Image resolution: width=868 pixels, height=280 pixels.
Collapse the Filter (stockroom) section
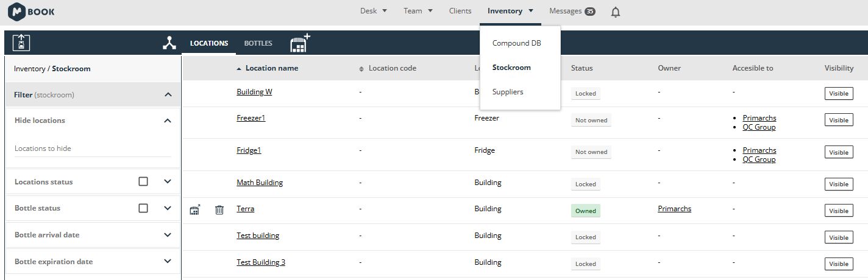pyautogui.click(x=168, y=95)
